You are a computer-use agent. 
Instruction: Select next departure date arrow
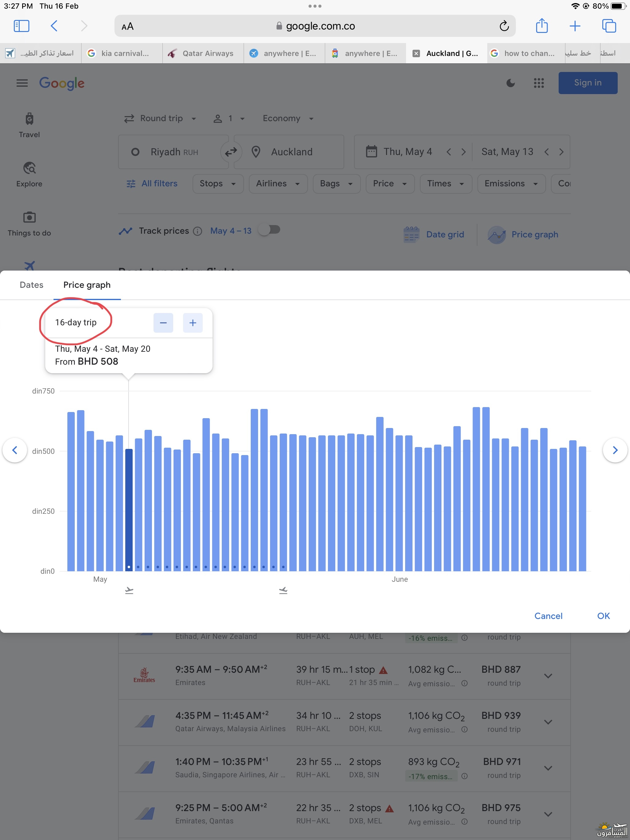463,152
